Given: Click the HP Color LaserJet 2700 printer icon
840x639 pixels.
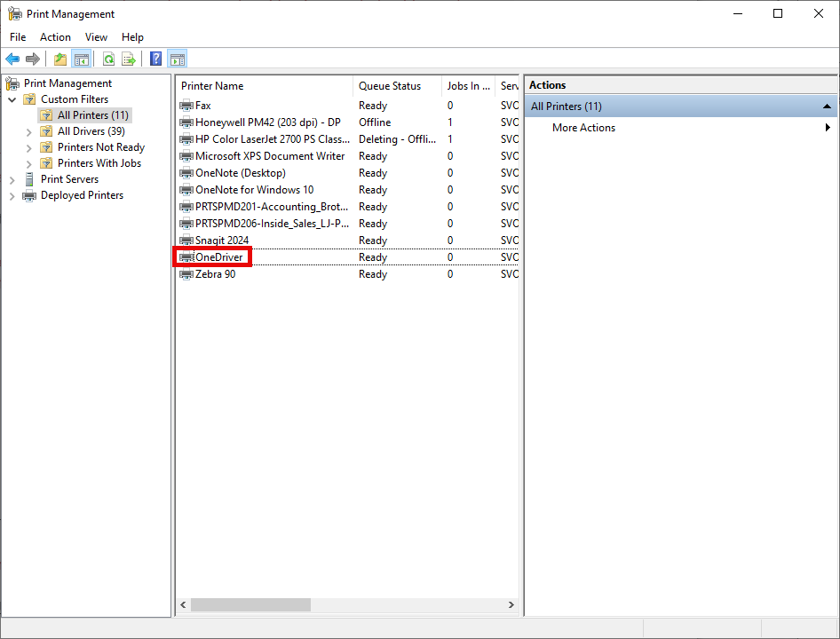Looking at the screenshot, I should [186, 139].
